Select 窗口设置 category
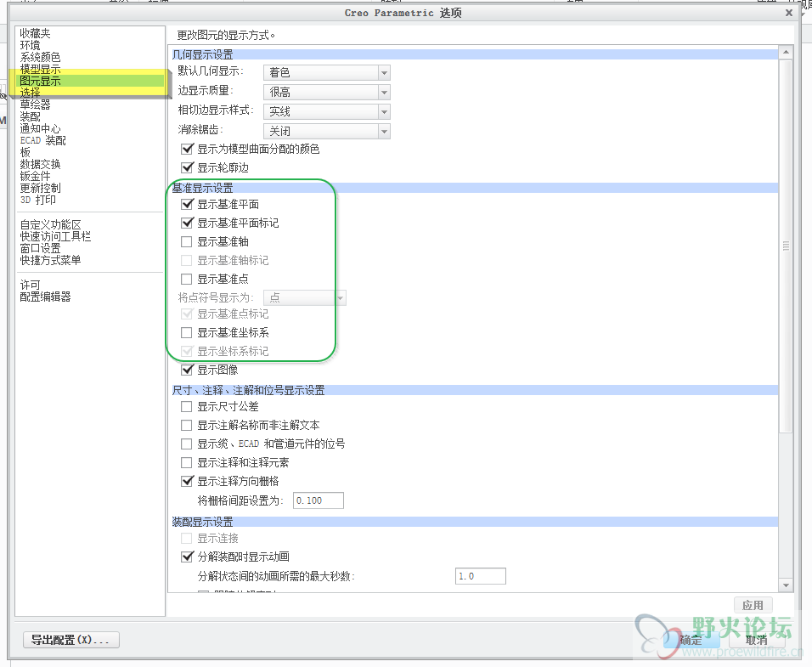The height and width of the screenshot is (667, 812). click(41, 249)
